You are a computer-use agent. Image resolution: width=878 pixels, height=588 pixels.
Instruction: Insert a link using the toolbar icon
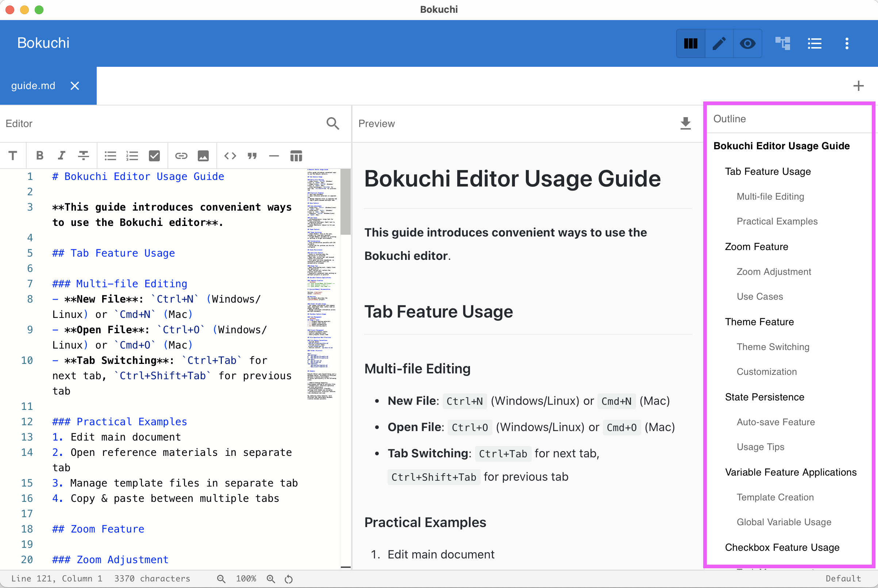[181, 155]
